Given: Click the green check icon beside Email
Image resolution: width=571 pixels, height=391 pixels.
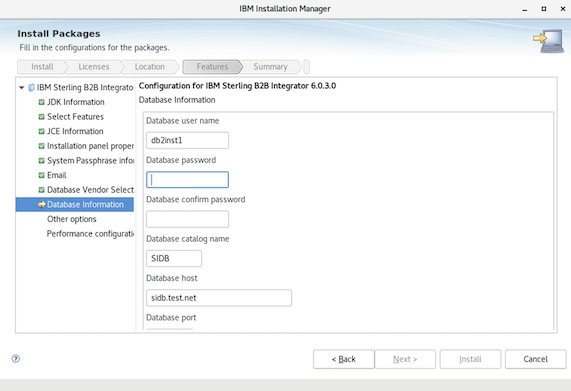Looking at the screenshot, I should pos(42,175).
